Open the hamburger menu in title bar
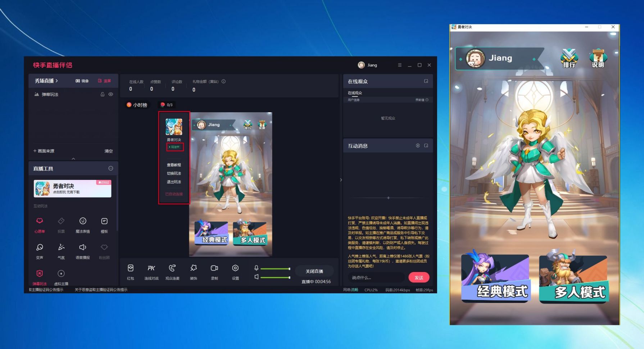644x349 pixels. [x=400, y=65]
